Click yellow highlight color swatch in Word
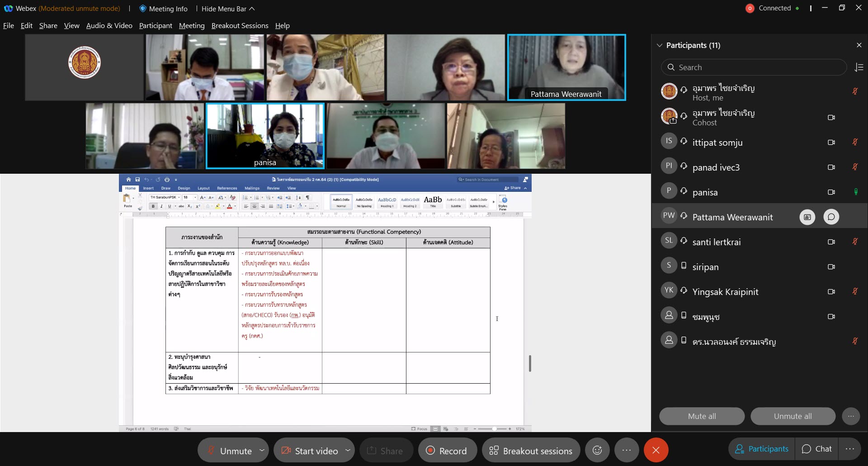 tap(217, 206)
